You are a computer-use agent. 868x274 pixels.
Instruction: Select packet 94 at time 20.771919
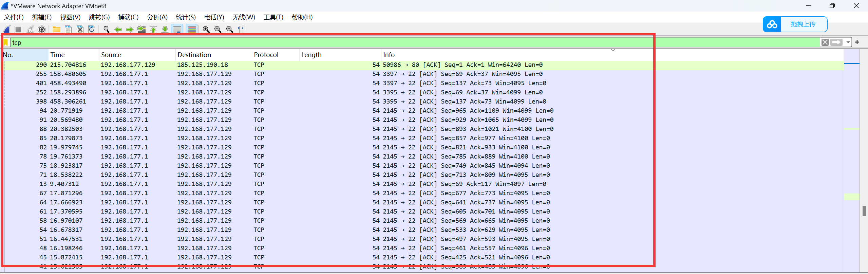click(422, 111)
